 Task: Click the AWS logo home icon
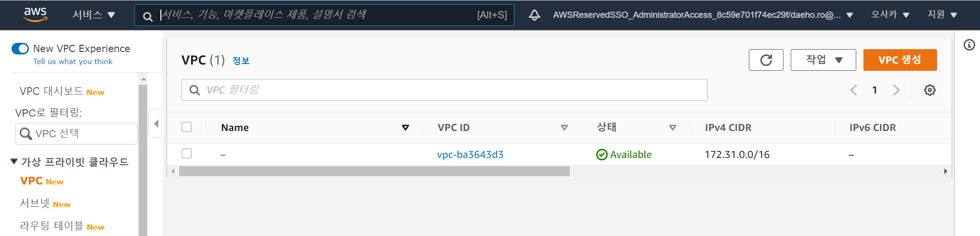pyautogui.click(x=36, y=14)
